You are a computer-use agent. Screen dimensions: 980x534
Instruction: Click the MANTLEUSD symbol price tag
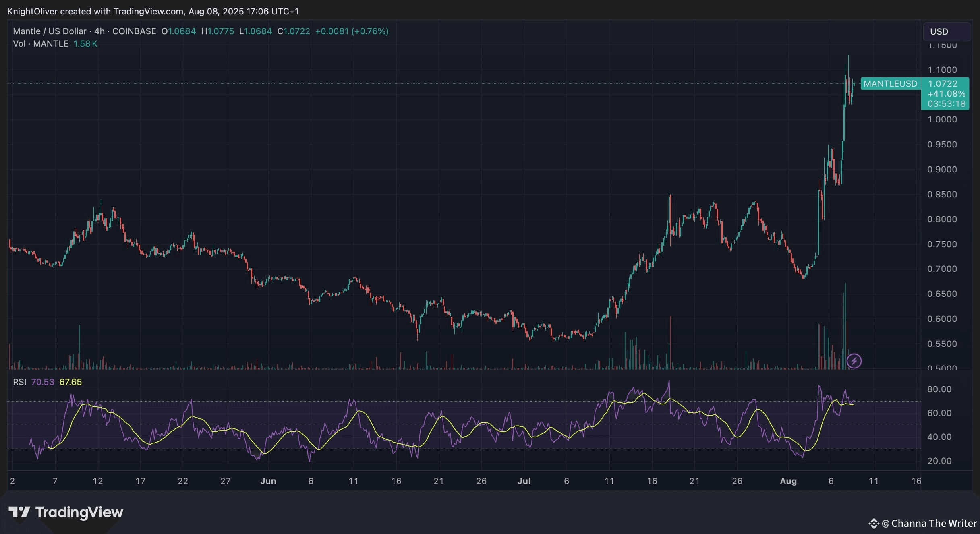click(x=890, y=84)
